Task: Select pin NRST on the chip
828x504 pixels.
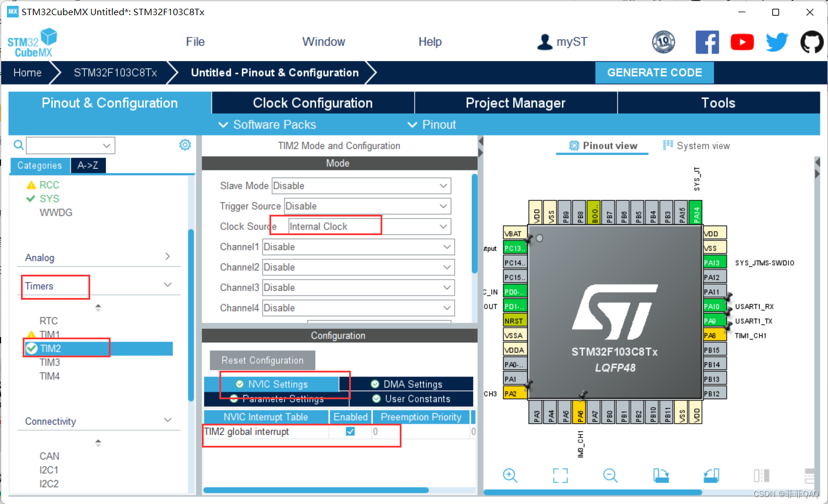Action: (516, 321)
